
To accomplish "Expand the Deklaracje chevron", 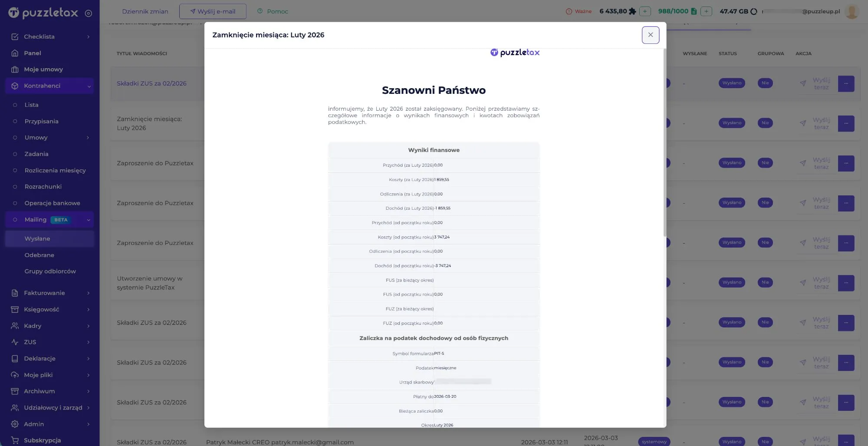I will pos(89,359).
